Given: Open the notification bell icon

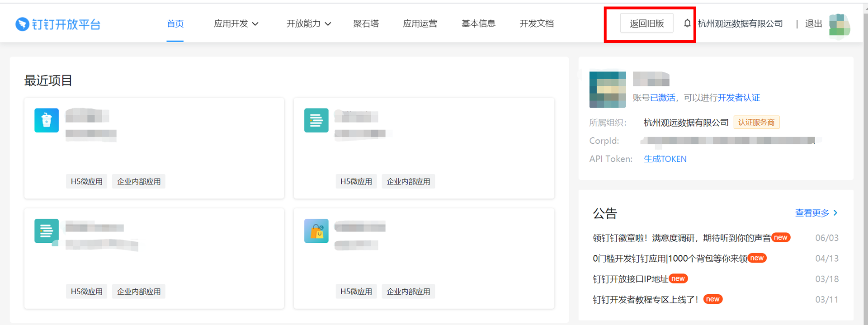Looking at the screenshot, I should [687, 23].
